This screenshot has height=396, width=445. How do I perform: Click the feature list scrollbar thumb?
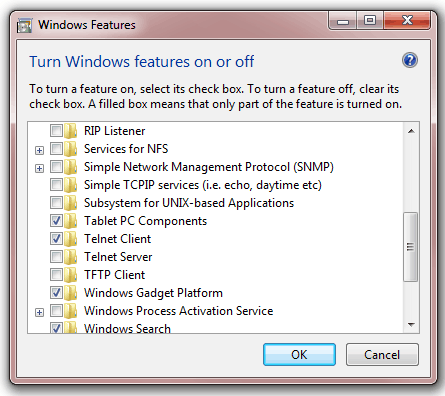pyautogui.click(x=411, y=247)
